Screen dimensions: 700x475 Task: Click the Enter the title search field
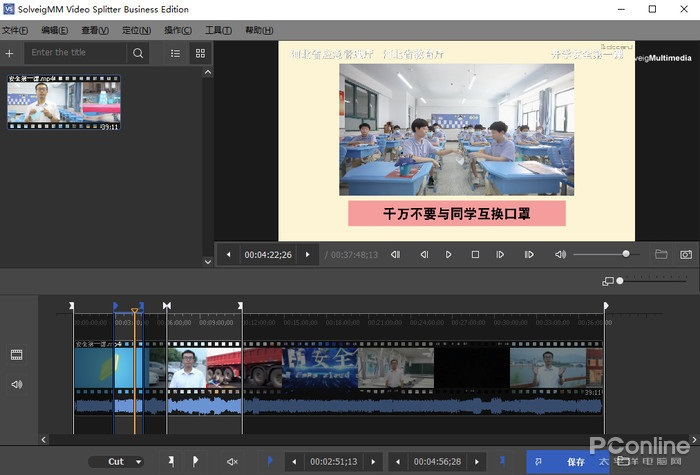tap(75, 53)
